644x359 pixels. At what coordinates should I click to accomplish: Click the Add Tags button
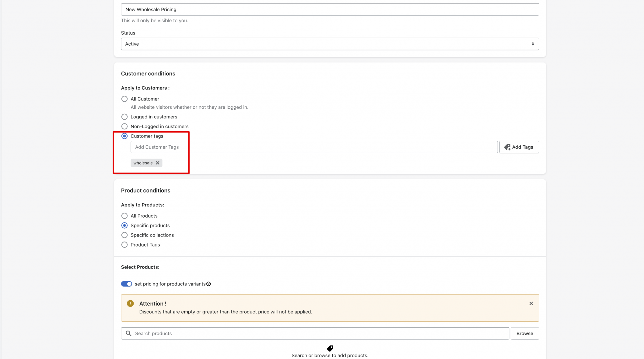pyautogui.click(x=519, y=147)
